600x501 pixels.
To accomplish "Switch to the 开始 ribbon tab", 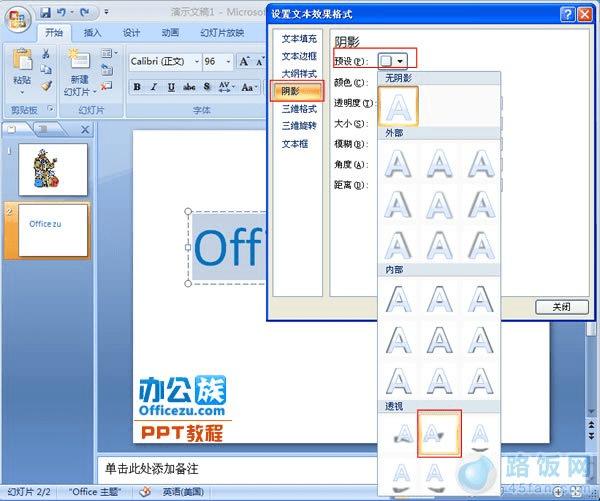I will (54, 33).
